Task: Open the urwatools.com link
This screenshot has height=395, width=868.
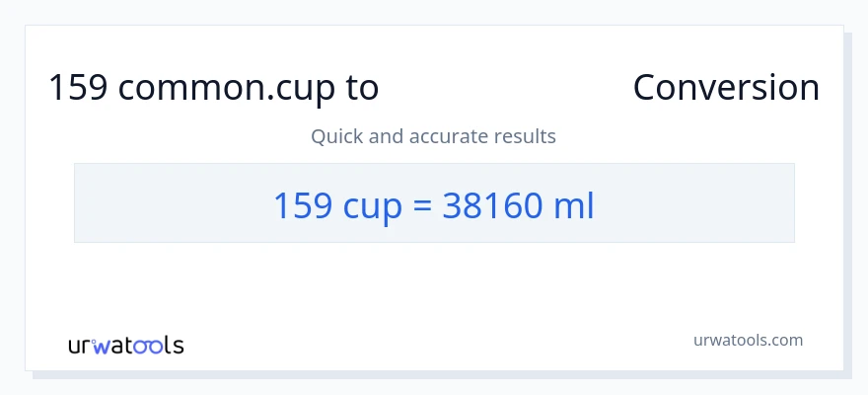Action: 747,340
